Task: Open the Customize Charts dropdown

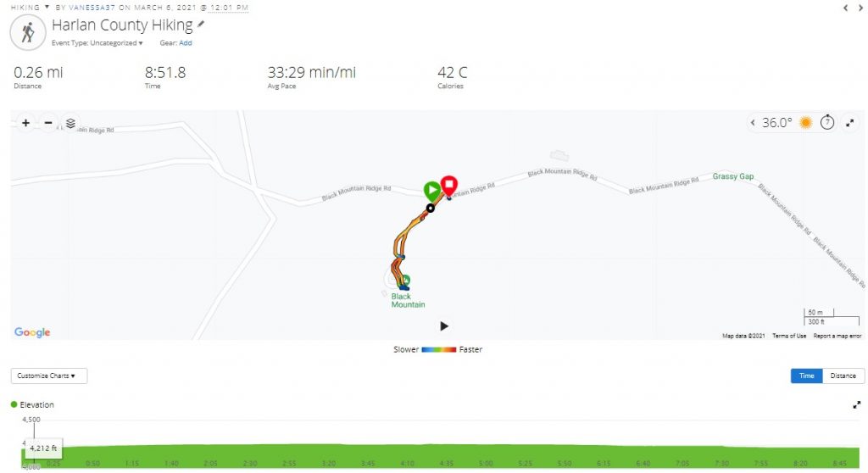Action: [48, 376]
